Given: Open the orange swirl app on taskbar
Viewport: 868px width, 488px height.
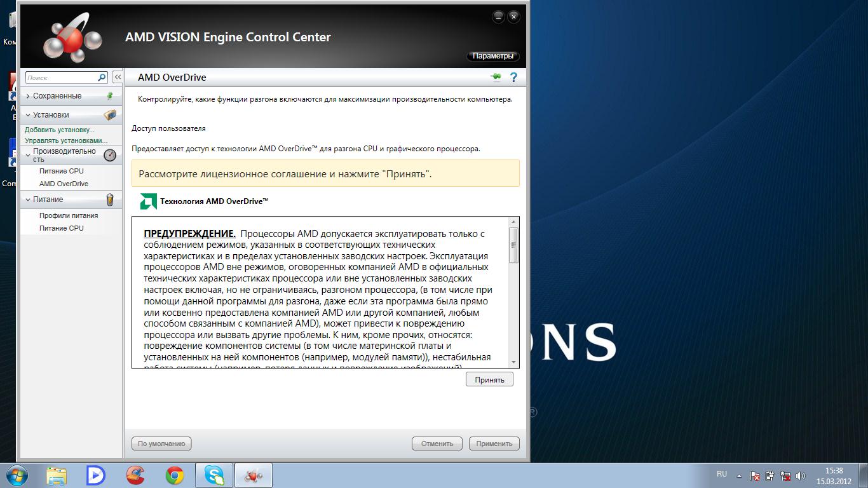Looking at the screenshot, I should pyautogui.click(x=135, y=475).
